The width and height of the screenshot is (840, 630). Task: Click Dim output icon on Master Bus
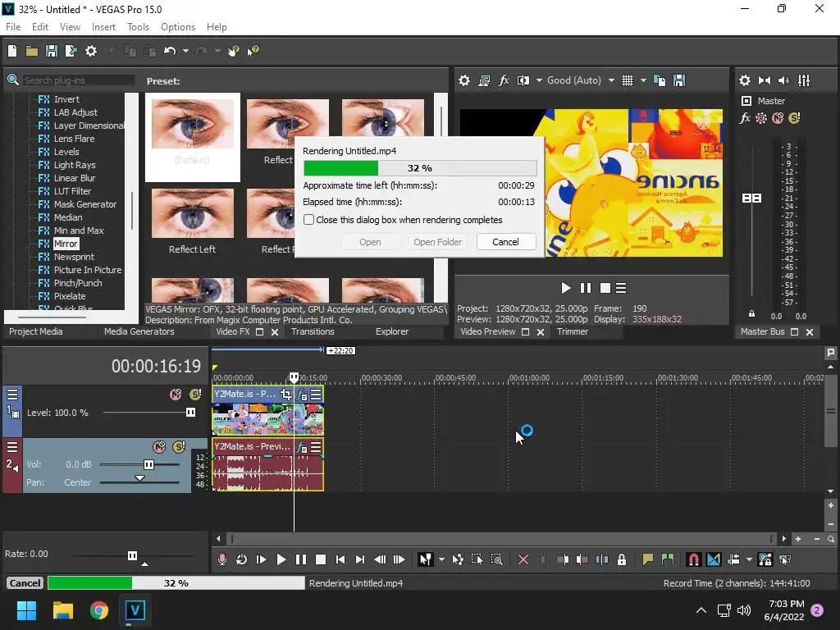pos(783,80)
